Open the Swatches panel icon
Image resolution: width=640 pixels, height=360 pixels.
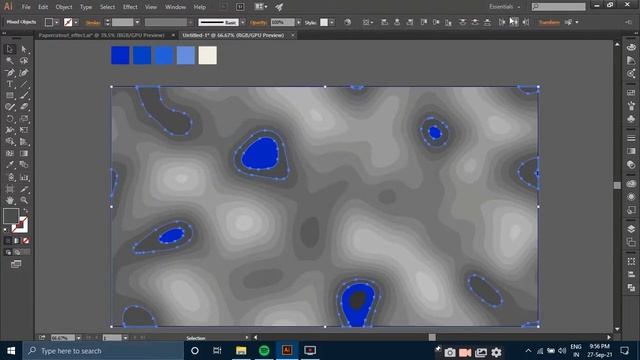[x=631, y=93]
